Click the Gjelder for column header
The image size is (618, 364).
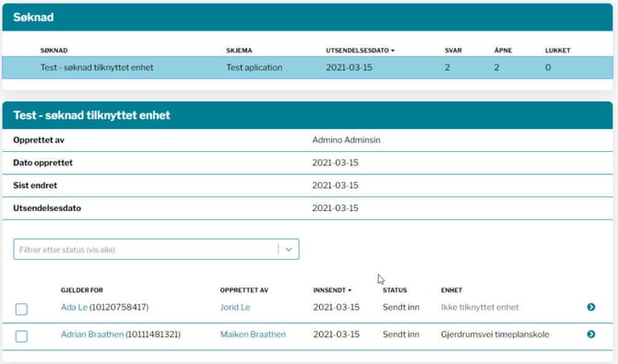(81, 290)
